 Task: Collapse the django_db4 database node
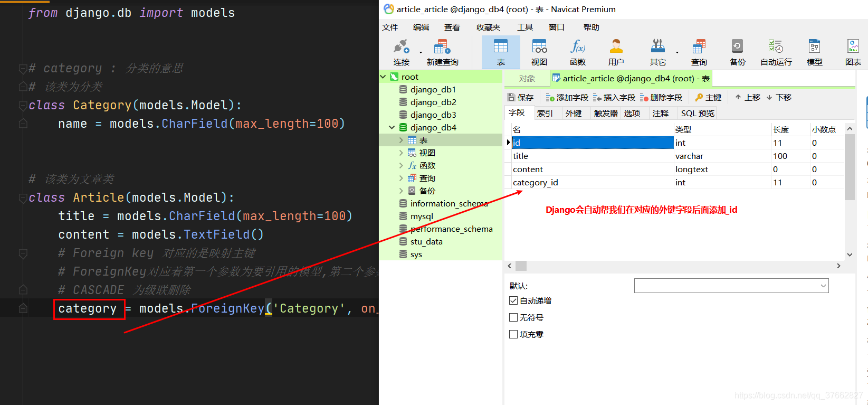tap(392, 128)
